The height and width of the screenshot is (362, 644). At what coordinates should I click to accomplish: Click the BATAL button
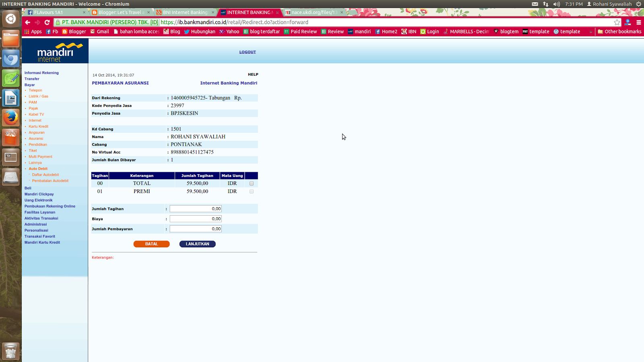coord(151,244)
